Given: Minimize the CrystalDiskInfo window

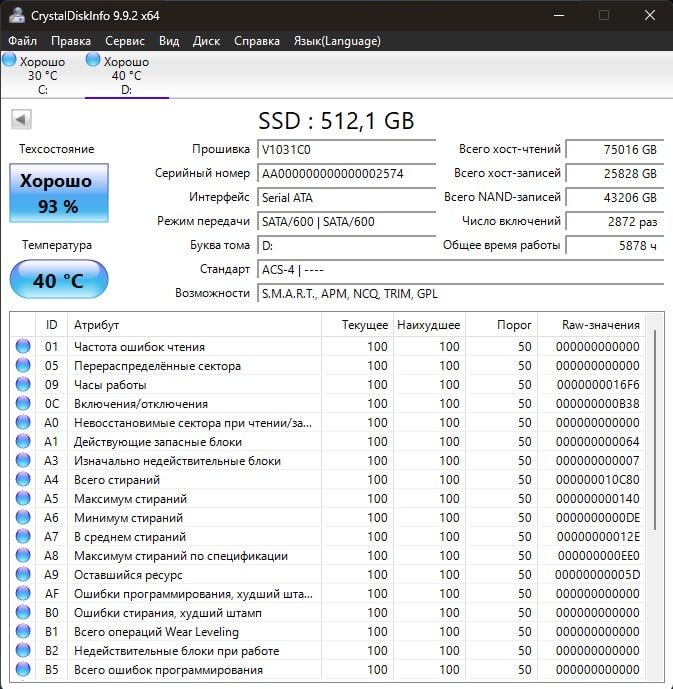Looking at the screenshot, I should coord(559,15).
